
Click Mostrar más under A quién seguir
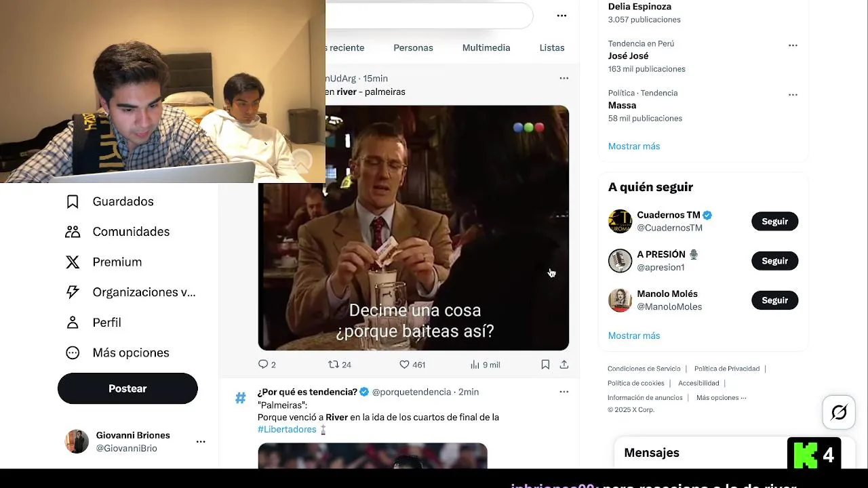pyautogui.click(x=634, y=335)
